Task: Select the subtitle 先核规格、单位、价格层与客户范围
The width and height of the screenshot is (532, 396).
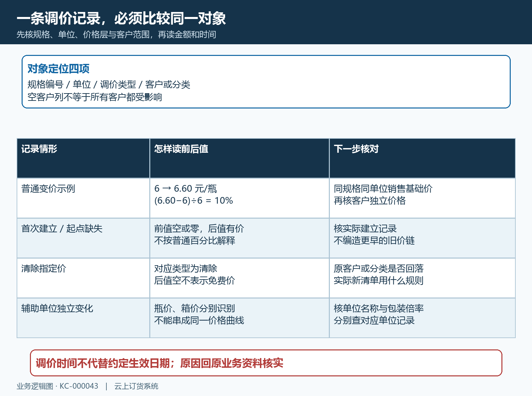Action: click(83, 35)
